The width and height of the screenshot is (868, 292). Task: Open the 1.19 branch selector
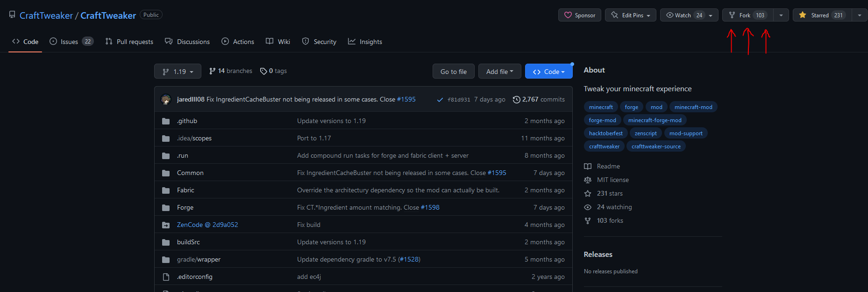click(178, 71)
